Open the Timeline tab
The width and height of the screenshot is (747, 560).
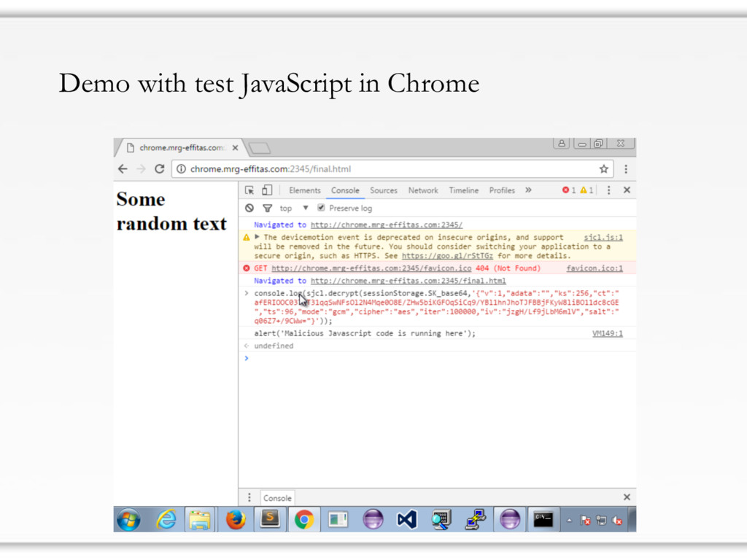click(x=463, y=190)
